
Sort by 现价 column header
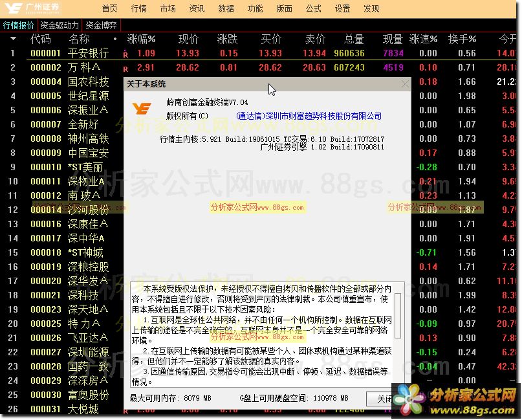(188, 39)
